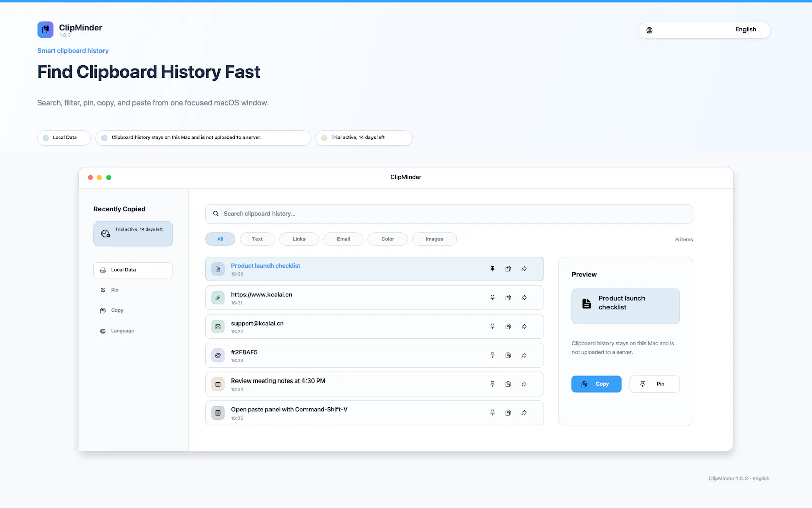Copy the Open paste panel entry
The image size is (812, 508).
pyautogui.click(x=508, y=412)
